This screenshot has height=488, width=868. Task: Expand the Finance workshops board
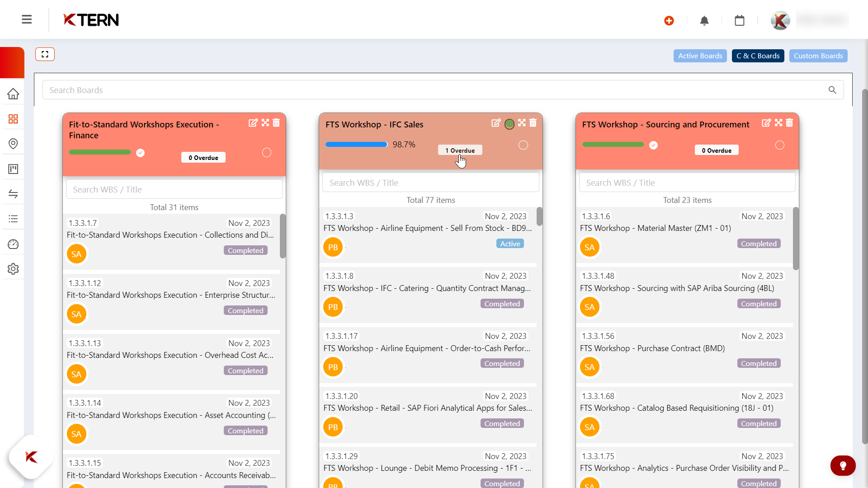click(x=265, y=123)
